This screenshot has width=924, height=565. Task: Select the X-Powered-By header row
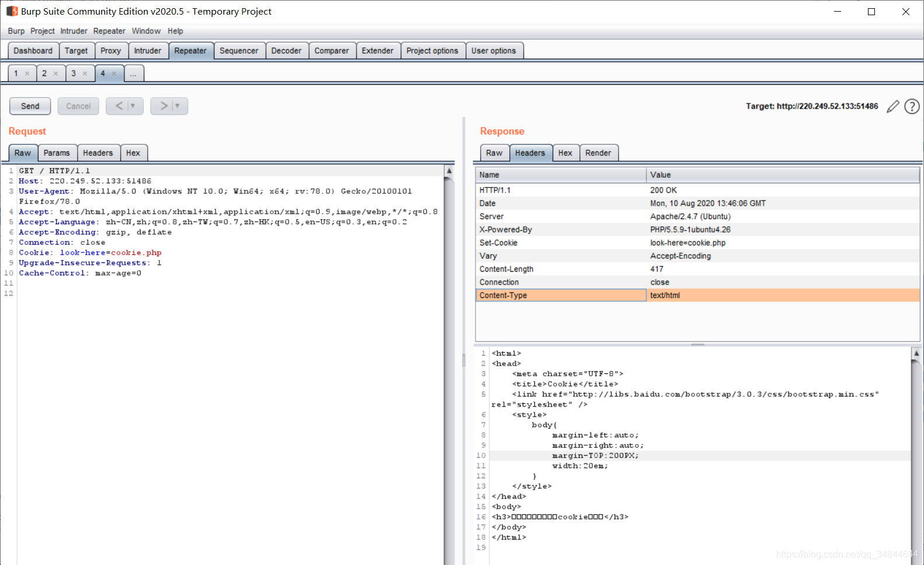point(697,230)
